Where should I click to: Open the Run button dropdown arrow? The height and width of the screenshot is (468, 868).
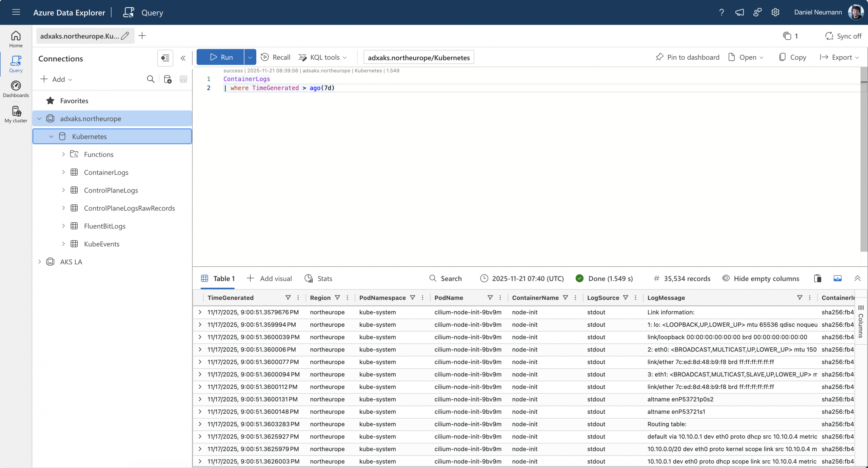pyautogui.click(x=250, y=57)
